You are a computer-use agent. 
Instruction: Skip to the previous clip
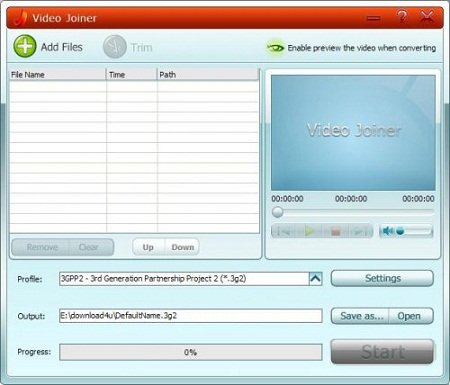click(285, 231)
